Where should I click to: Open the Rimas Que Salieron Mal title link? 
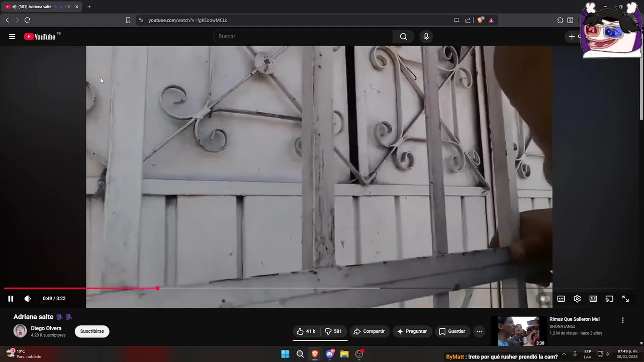click(575, 319)
